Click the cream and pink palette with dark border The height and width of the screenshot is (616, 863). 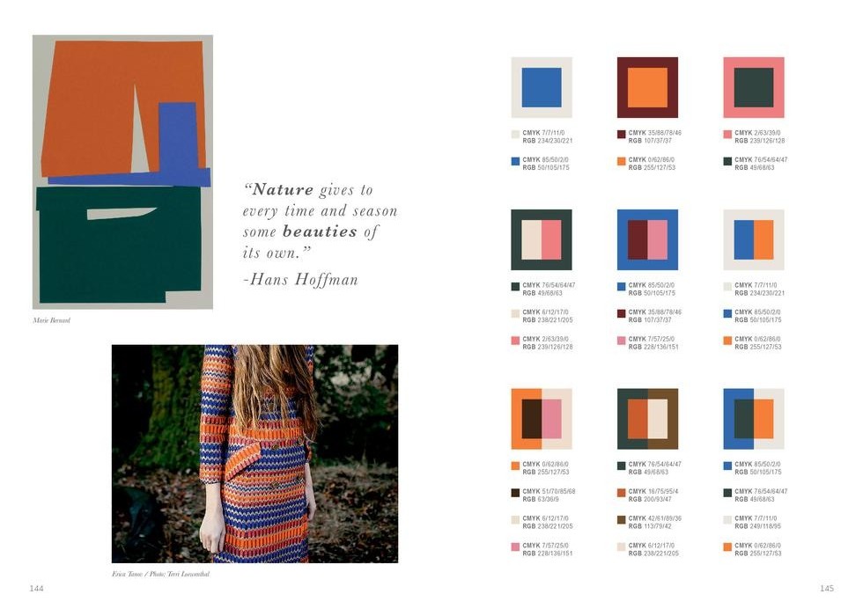(542, 239)
